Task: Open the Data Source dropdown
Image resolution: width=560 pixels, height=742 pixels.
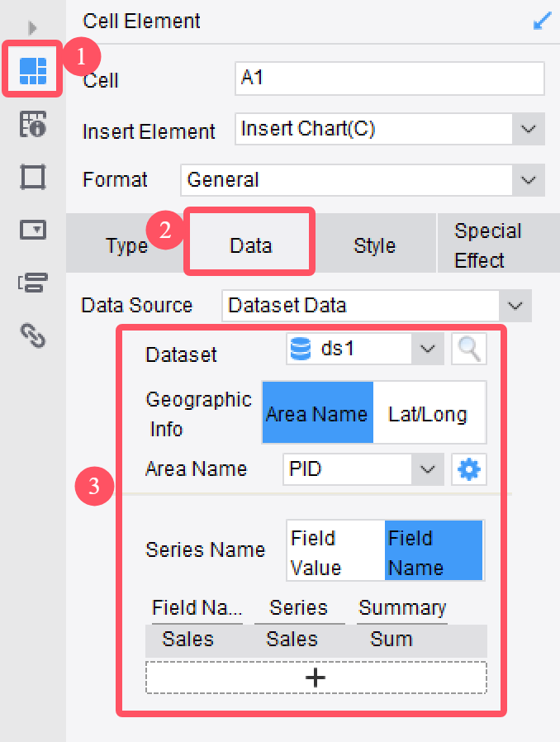Action: point(377,306)
